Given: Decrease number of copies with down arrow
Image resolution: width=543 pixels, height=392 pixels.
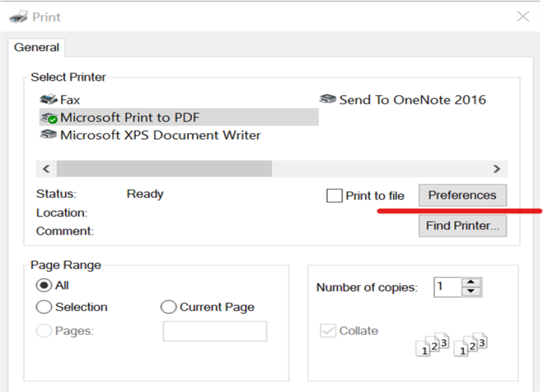Looking at the screenshot, I should pos(471,292).
